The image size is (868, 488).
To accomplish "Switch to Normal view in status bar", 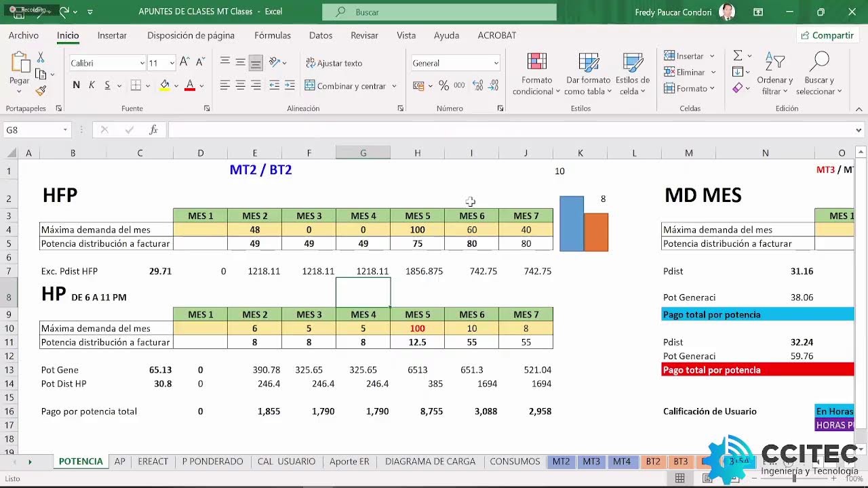I will [679, 479].
